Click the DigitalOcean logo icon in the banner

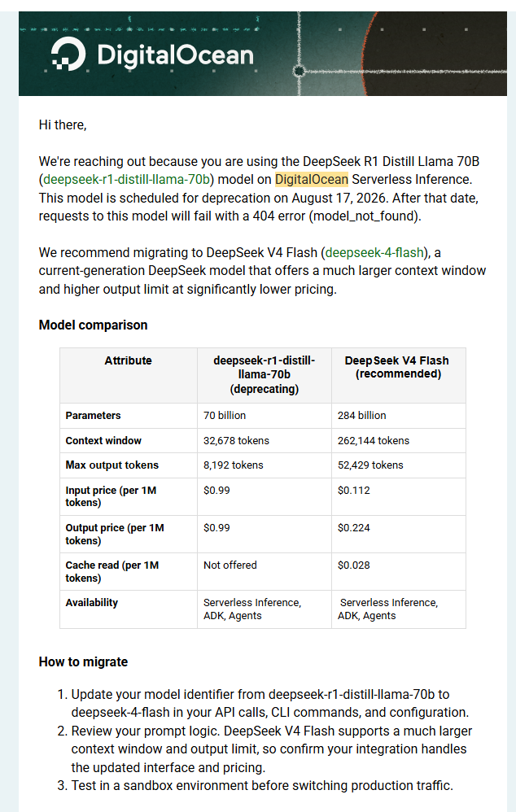[x=68, y=54]
